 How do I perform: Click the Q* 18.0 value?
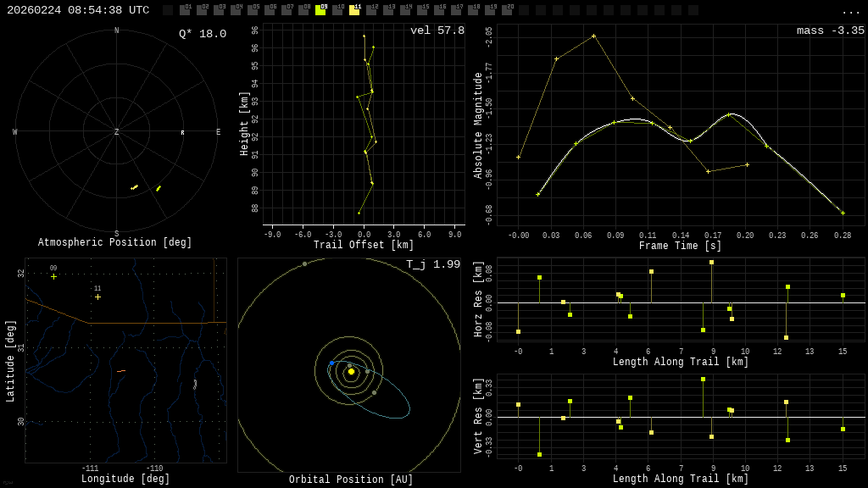[203, 34]
